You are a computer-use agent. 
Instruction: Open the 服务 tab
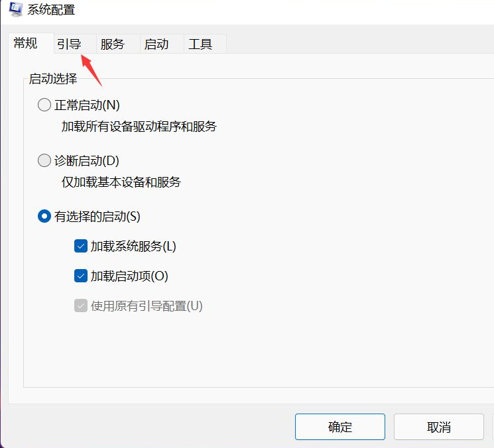click(x=112, y=44)
